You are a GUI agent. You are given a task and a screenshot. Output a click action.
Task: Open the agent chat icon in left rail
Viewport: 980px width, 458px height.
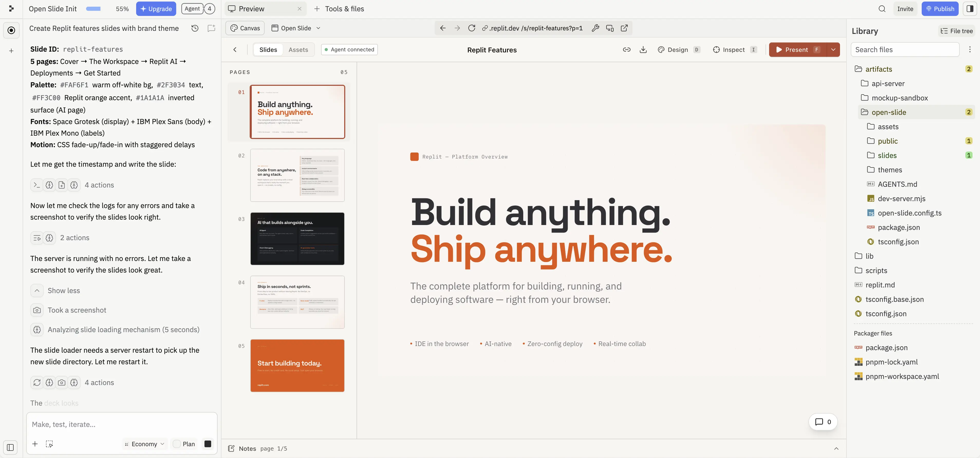click(11, 30)
